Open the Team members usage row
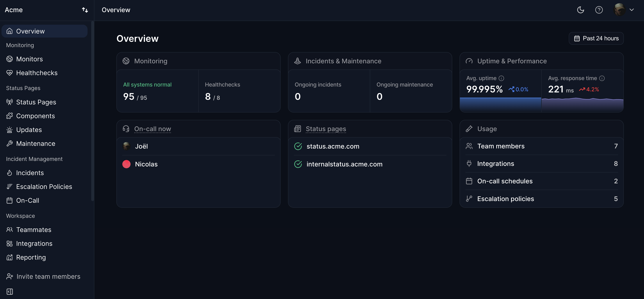Screen dimensions: 644x299 coord(542,146)
